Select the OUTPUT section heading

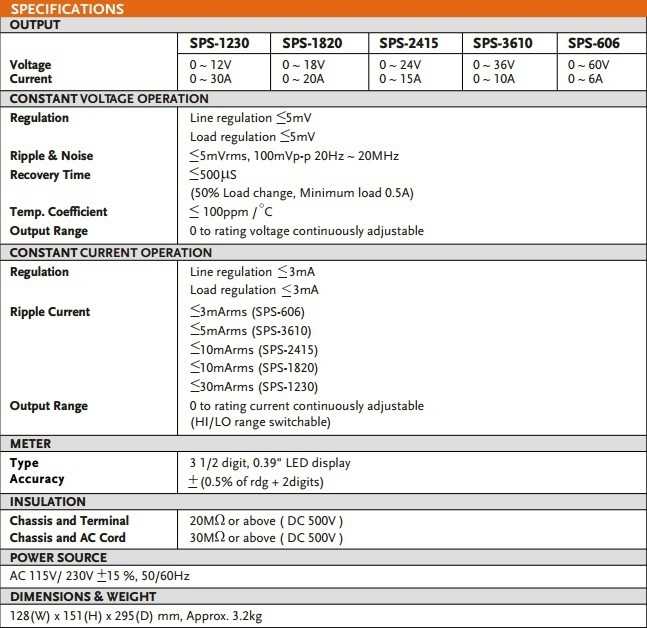pyautogui.click(x=35, y=25)
